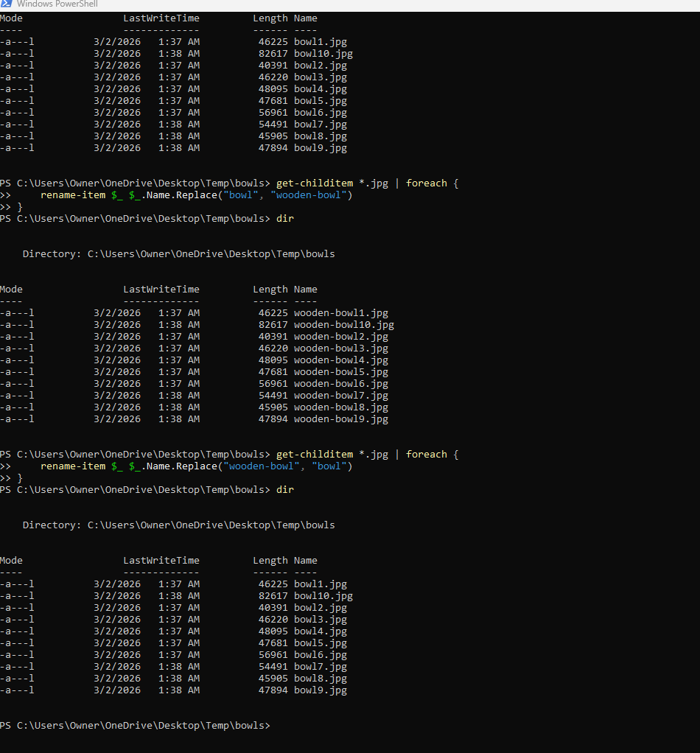Click the Mode header at the very top
The height and width of the screenshot is (753, 700).
[x=11, y=18]
